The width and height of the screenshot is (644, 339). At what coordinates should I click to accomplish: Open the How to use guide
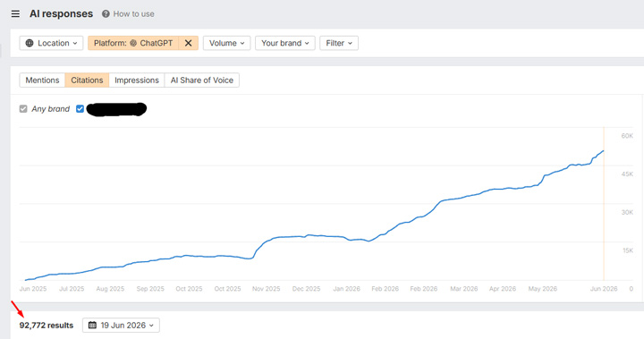click(x=133, y=14)
